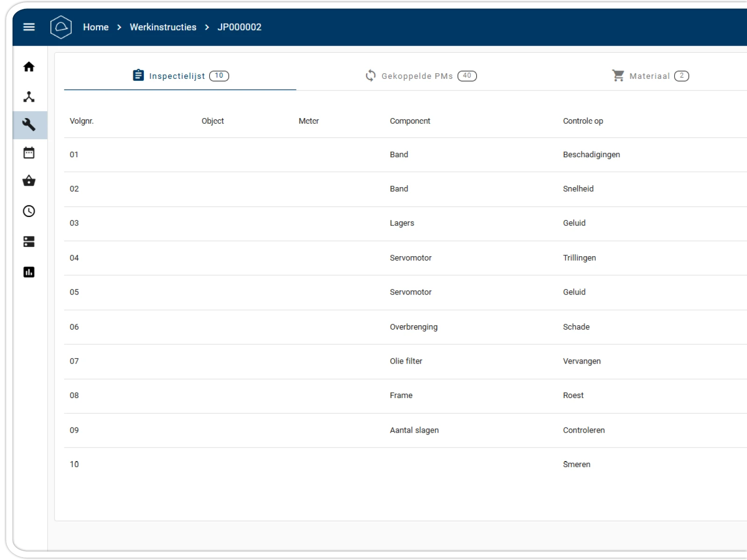Open the shopping basket icon
This screenshot has width=747, height=560.
(x=29, y=181)
